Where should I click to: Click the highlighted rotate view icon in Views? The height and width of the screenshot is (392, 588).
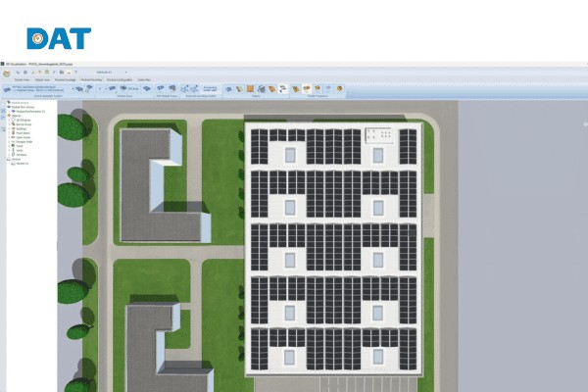coord(283,89)
